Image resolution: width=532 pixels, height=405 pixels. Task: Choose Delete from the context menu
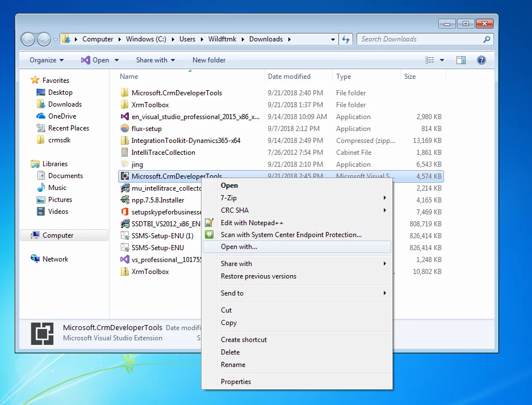tap(297, 352)
